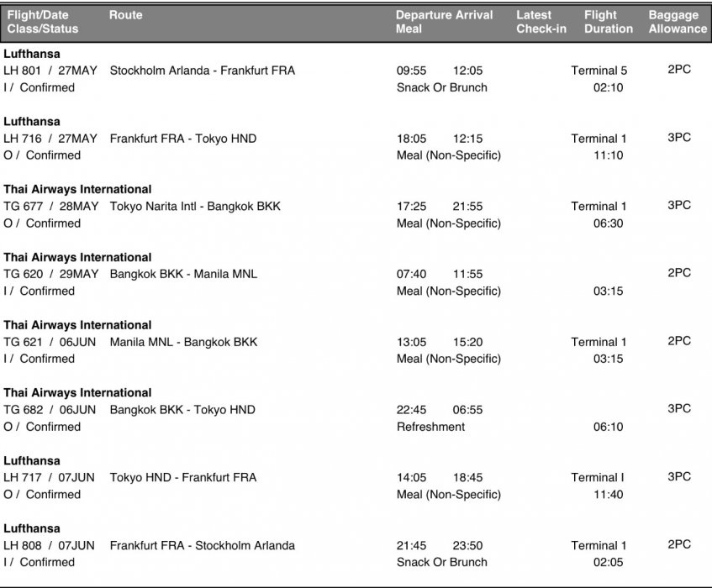Click Terminal 5 for flight LH 801
712x588 pixels.
point(599,71)
